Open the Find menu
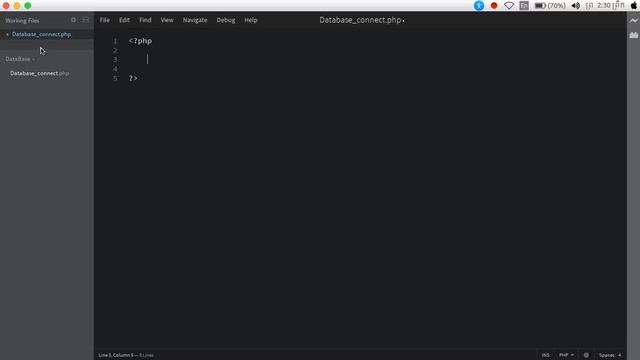This screenshot has width=640, height=360. (145, 20)
